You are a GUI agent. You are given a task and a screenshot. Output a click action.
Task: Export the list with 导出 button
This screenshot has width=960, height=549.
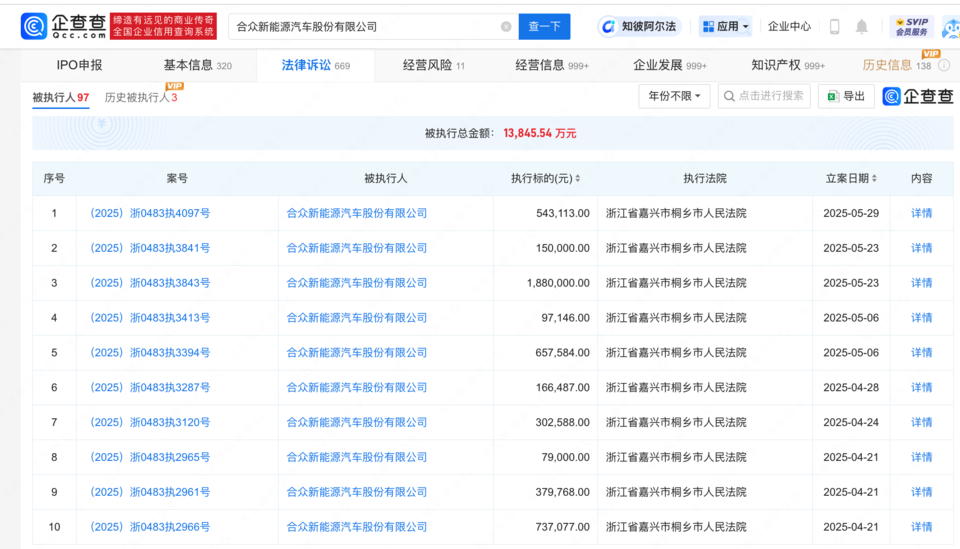click(846, 96)
